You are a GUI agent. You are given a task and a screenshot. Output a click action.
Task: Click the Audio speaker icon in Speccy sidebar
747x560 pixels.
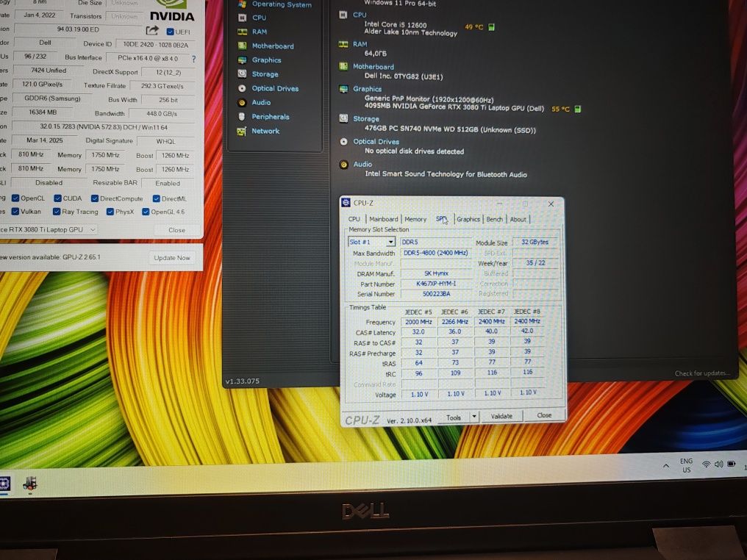click(x=242, y=102)
